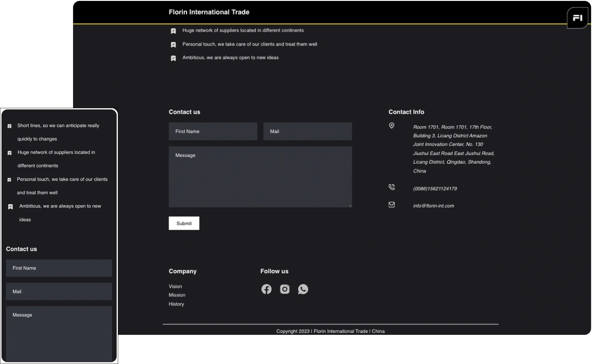Screen dimensions: 592x364
Task: Open the Instagram icon under Follow us
Action: tap(285, 289)
